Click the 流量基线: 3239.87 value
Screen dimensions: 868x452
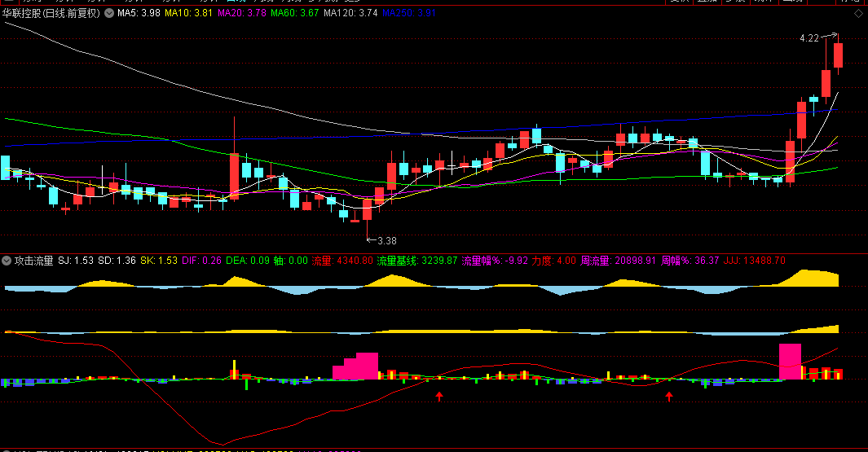coord(417,261)
